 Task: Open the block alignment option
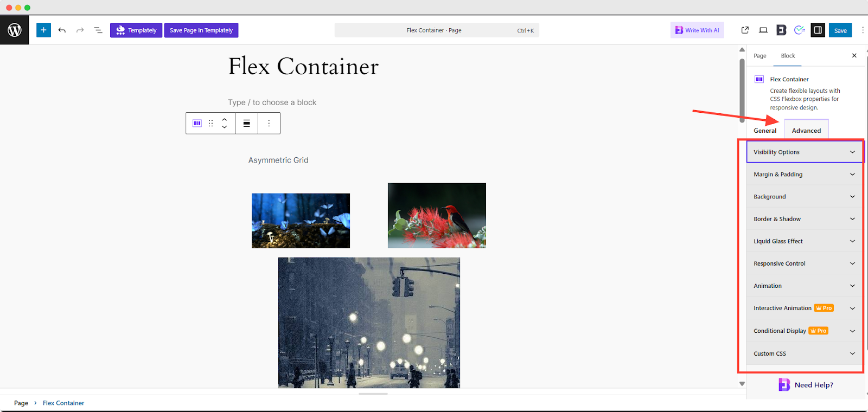(247, 123)
